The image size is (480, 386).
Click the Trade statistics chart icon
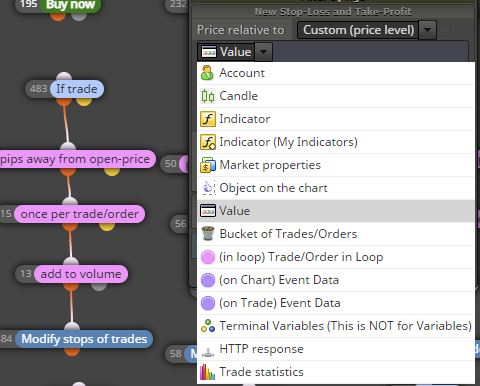pos(207,372)
